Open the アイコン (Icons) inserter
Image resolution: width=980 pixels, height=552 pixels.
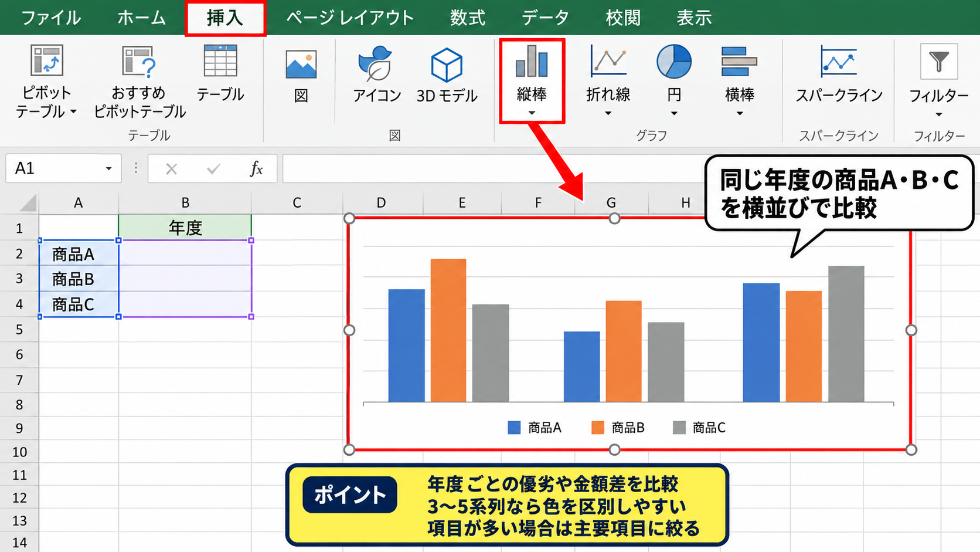click(x=376, y=63)
